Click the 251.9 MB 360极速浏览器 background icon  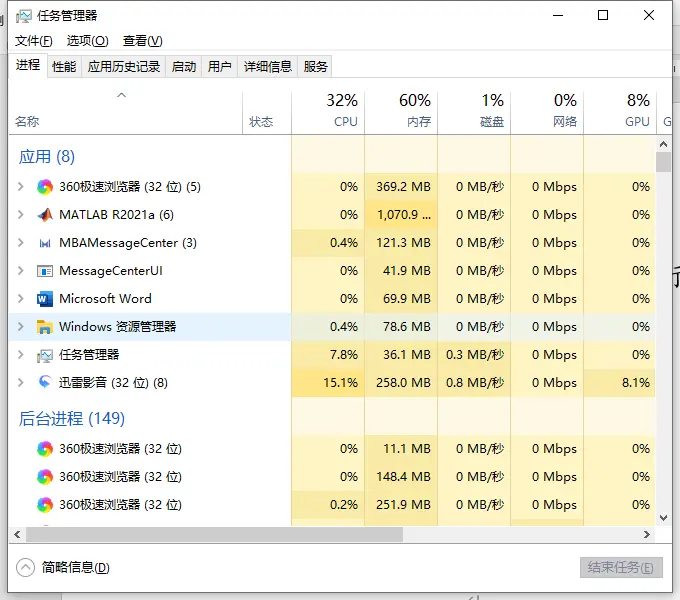(x=45, y=505)
